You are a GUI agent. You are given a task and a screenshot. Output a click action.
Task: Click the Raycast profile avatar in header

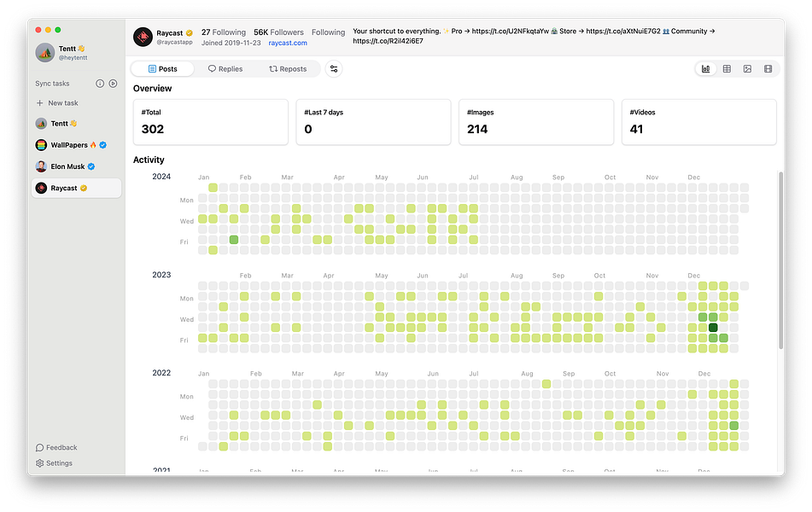pyautogui.click(x=143, y=37)
